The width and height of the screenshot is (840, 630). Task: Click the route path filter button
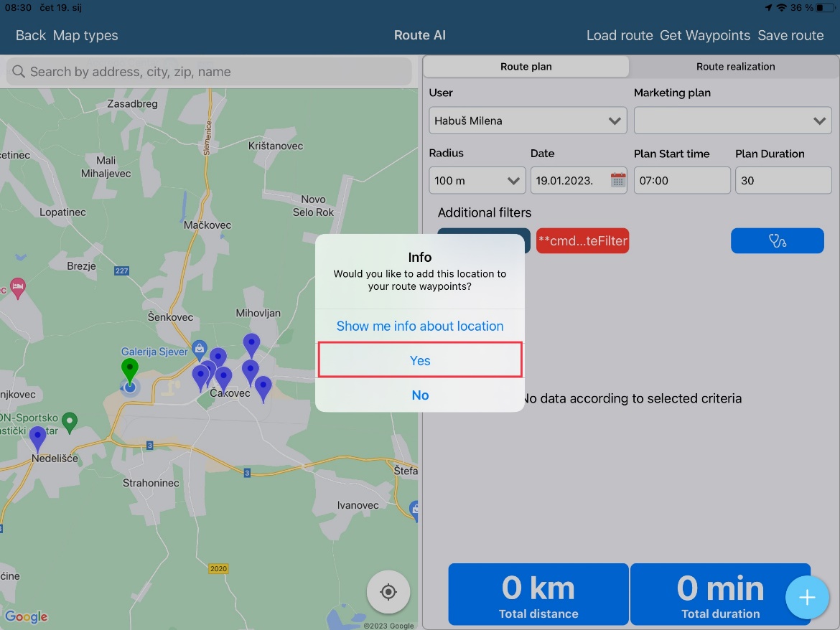coord(777,241)
